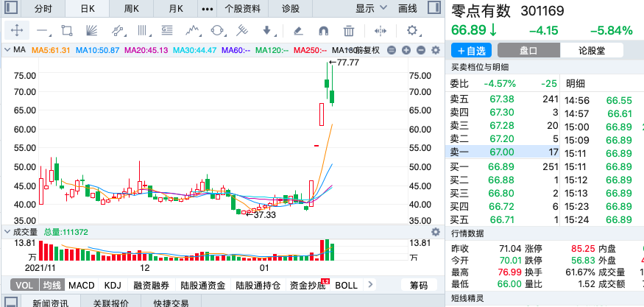
Task: Switch to 分时 intraday chart tab
Action: tap(43, 9)
